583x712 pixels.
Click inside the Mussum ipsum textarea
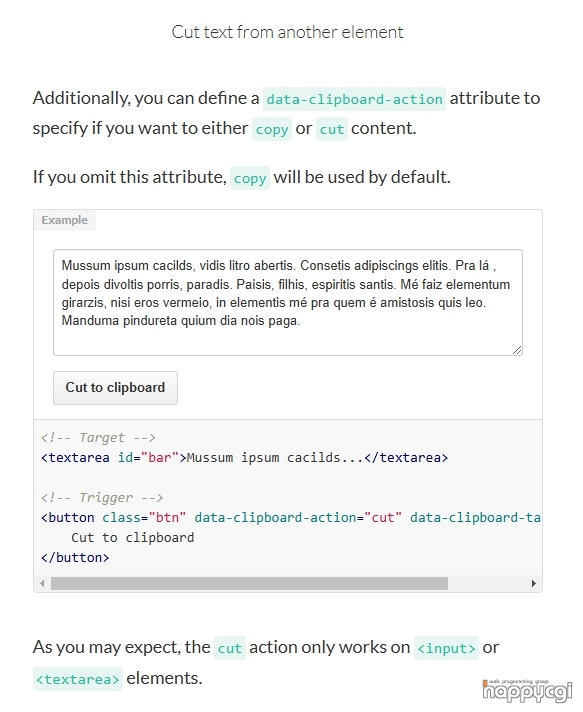coord(288,302)
